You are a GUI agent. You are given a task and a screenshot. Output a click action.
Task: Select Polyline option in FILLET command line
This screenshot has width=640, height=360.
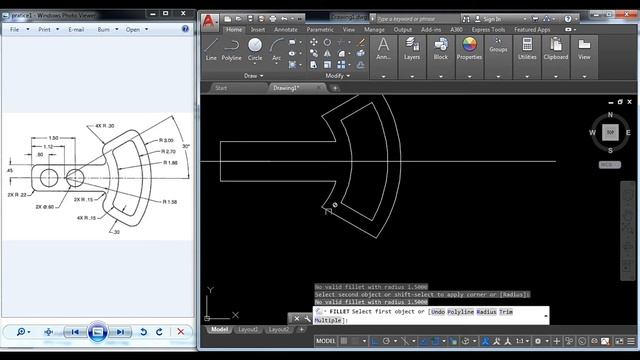[460, 312]
